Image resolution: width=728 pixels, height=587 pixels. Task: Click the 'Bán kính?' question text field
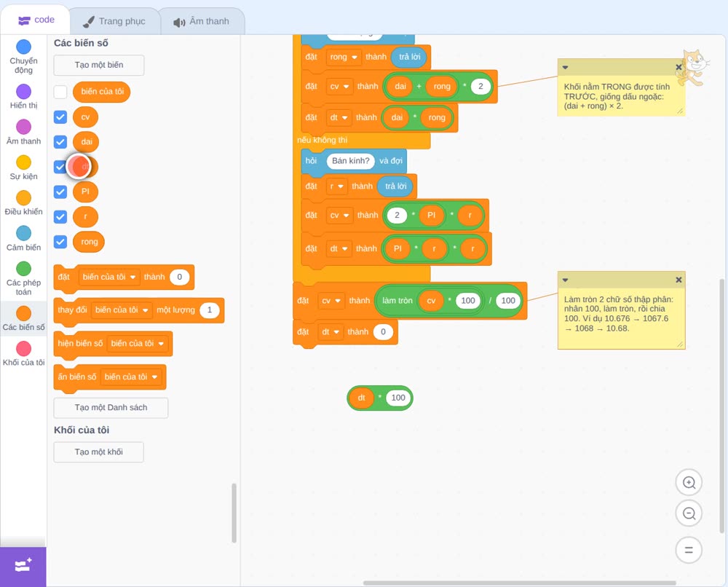tap(351, 161)
